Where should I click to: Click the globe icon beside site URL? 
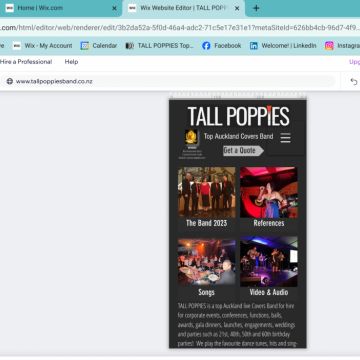(10, 81)
